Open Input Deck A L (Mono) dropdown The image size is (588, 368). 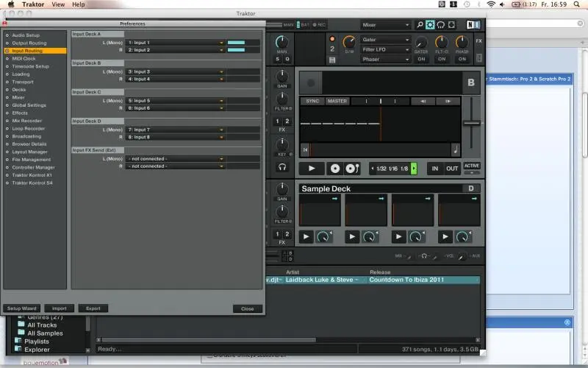tap(175, 43)
